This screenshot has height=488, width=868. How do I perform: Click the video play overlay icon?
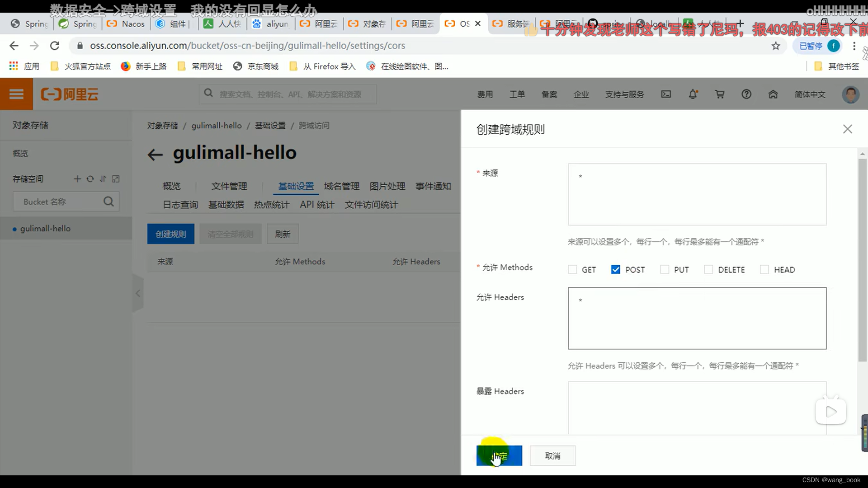(831, 411)
